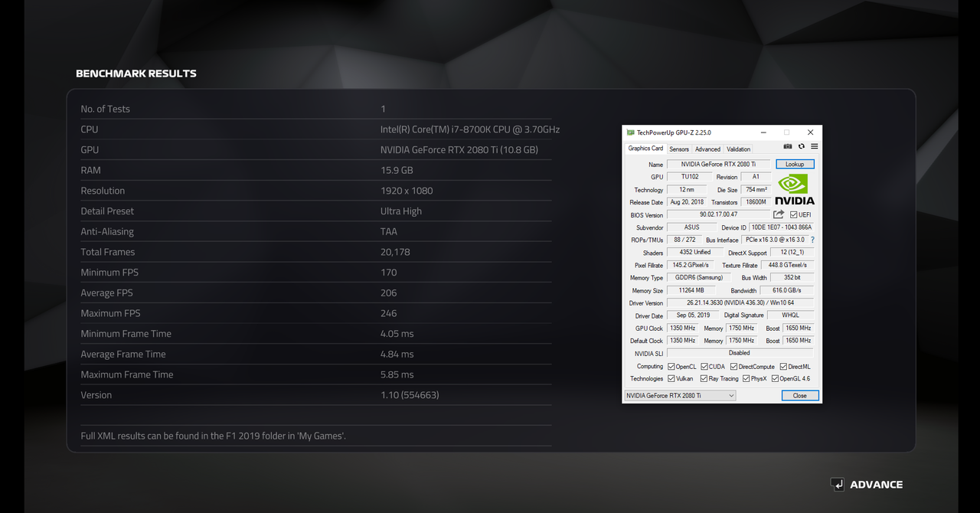Switch to the Sensors tab
This screenshot has width=980, height=513.
[x=679, y=149]
